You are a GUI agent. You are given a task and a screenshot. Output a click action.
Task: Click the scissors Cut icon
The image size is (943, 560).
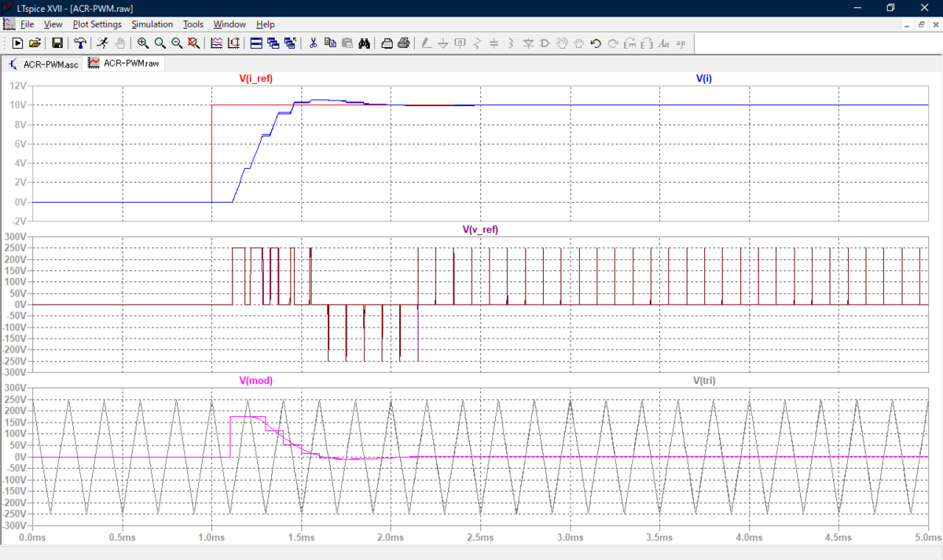[313, 43]
